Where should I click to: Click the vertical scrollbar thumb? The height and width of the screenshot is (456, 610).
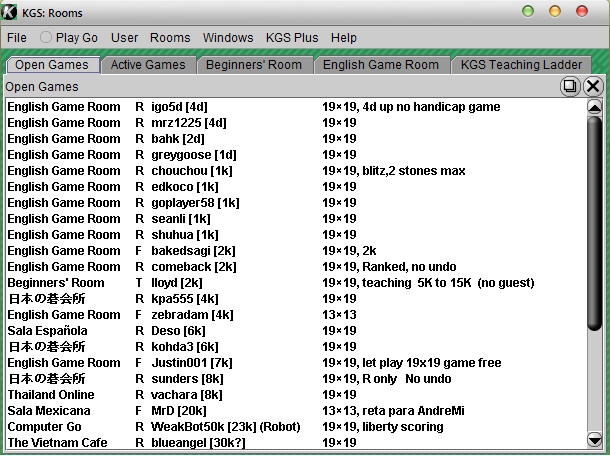[x=595, y=223]
